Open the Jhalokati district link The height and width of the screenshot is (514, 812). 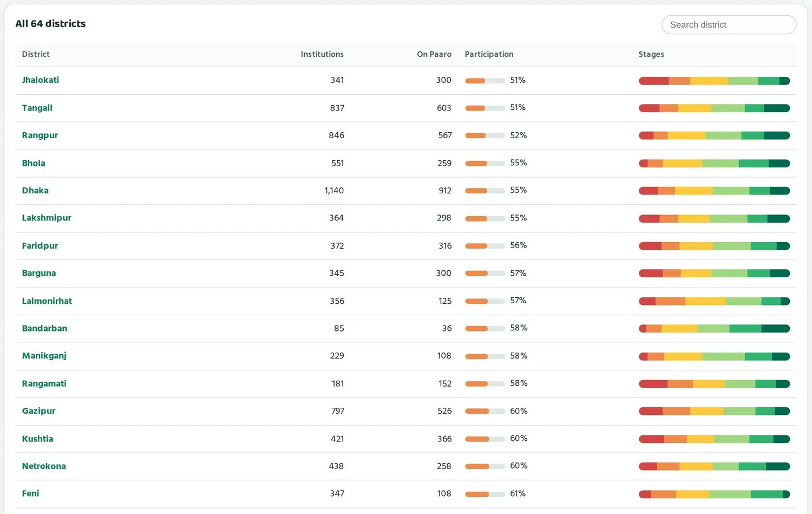(41, 80)
